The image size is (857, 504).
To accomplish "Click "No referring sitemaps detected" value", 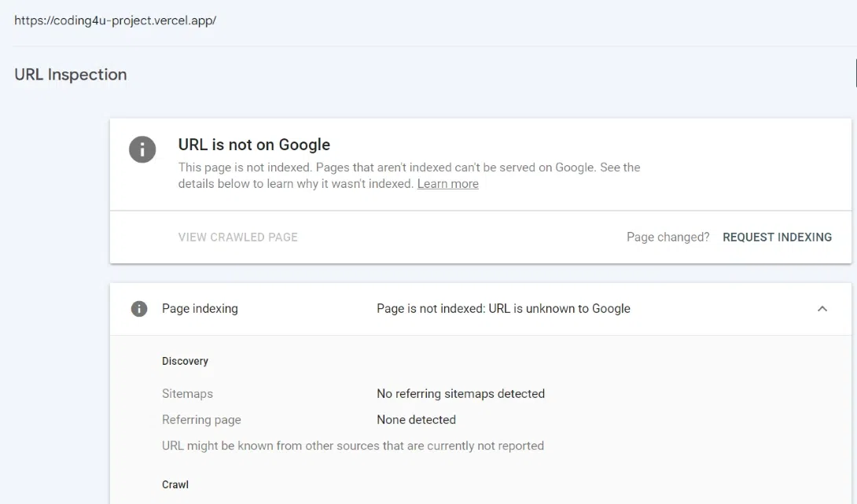I will [x=461, y=394].
